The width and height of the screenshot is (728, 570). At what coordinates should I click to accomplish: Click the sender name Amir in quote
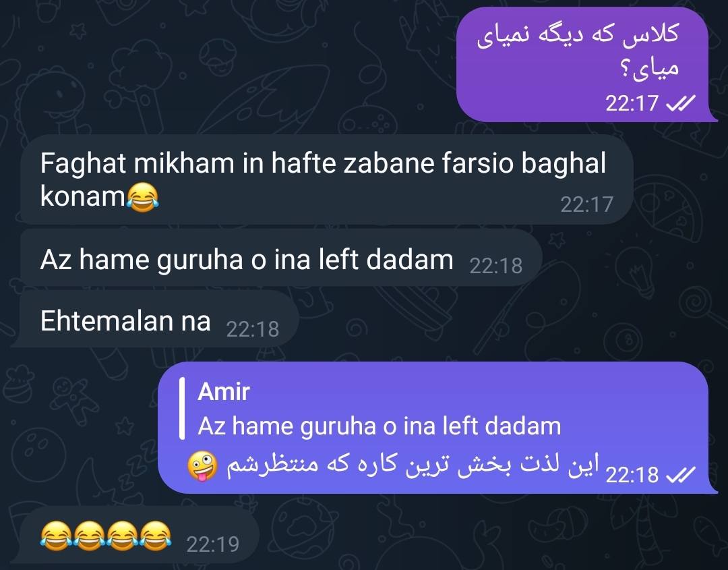224,392
